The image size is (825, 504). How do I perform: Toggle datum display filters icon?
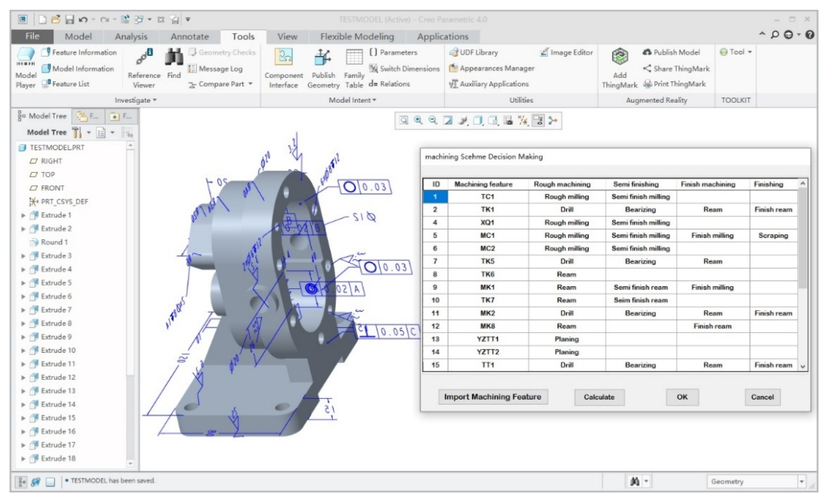pyautogui.click(x=523, y=120)
